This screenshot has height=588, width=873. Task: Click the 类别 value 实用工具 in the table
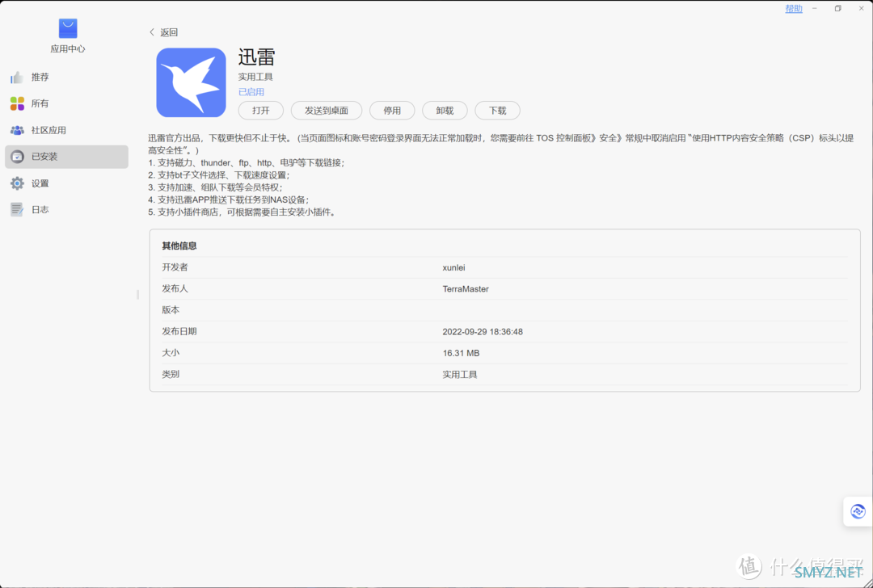(460, 375)
